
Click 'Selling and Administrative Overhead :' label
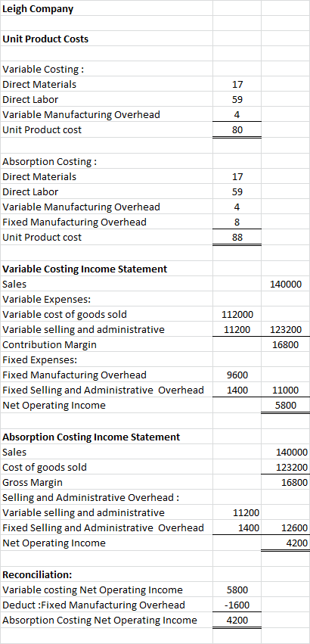91,498
